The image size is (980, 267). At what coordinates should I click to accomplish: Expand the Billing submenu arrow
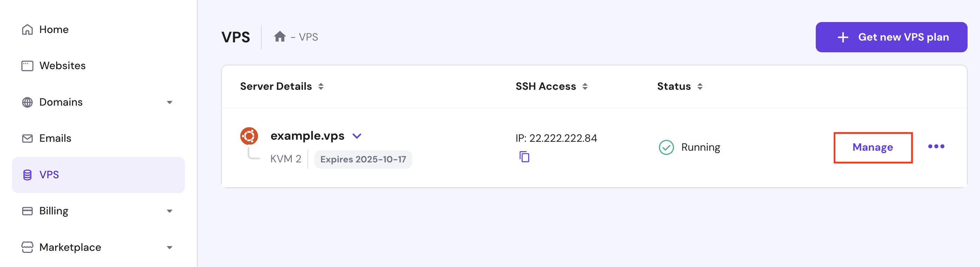(x=170, y=211)
